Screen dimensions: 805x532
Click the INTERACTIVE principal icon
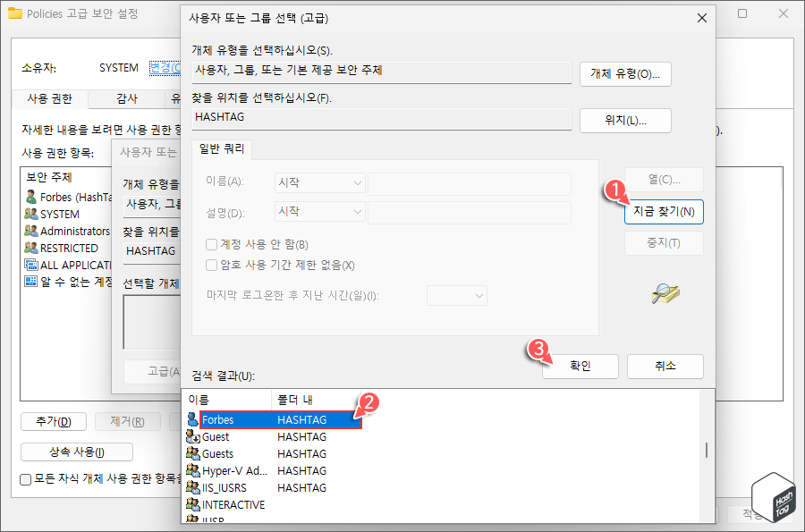click(193, 504)
